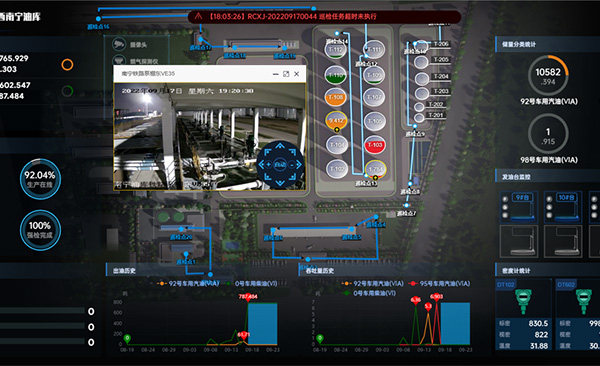Zoom in with the PTZ plus button

(x=269, y=165)
